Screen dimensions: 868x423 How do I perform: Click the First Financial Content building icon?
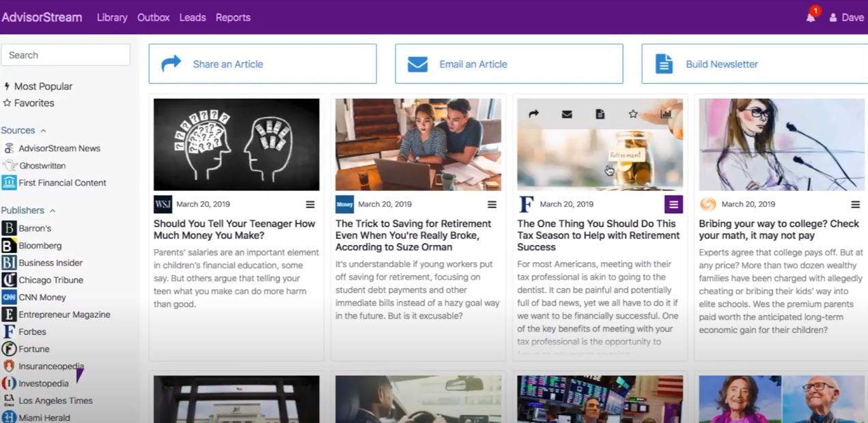(x=9, y=182)
